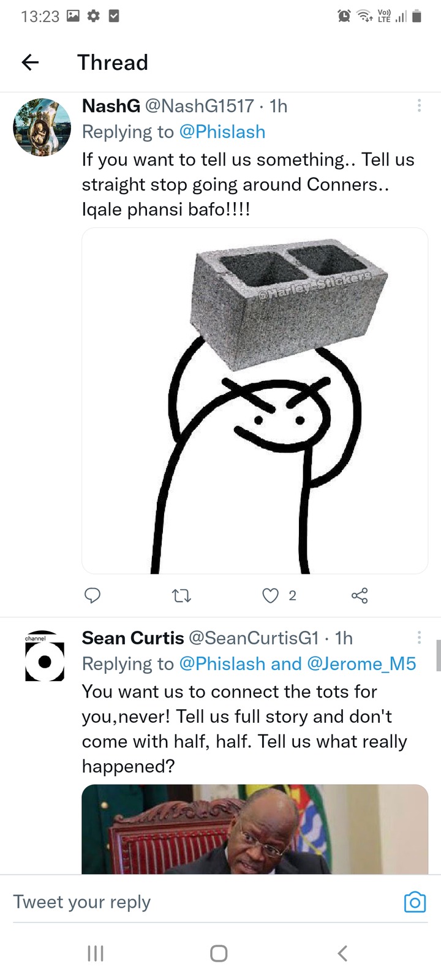This screenshot has height=980, width=441.
Task: Retweet NashG's tweet
Action: point(181,595)
